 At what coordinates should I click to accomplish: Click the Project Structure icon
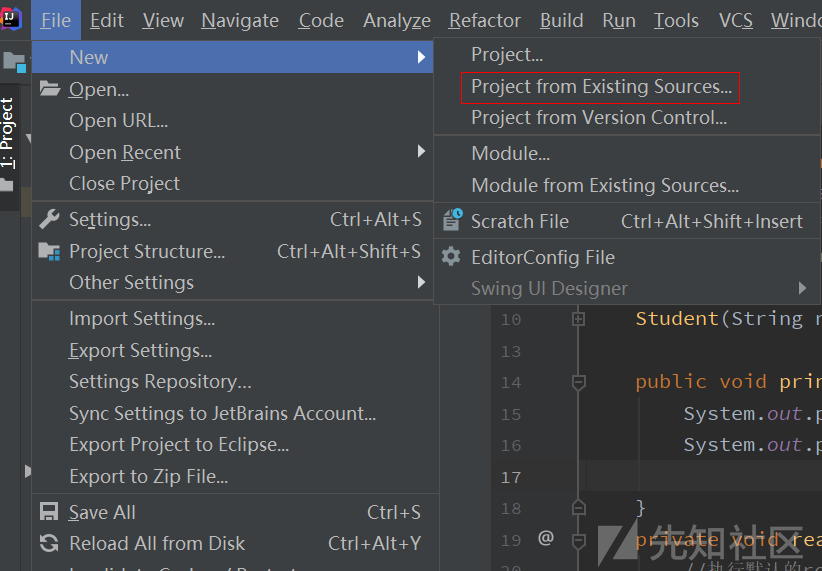click(49, 251)
